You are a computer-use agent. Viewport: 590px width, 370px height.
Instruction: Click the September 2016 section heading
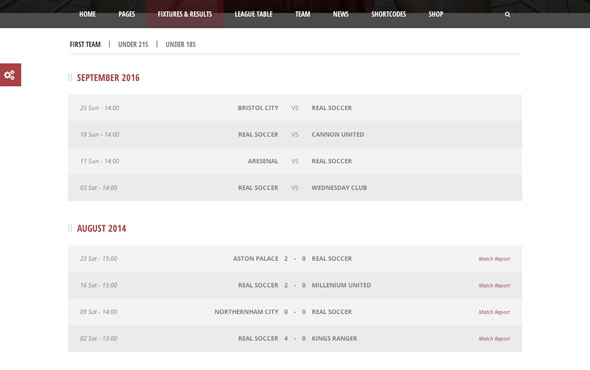(108, 78)
